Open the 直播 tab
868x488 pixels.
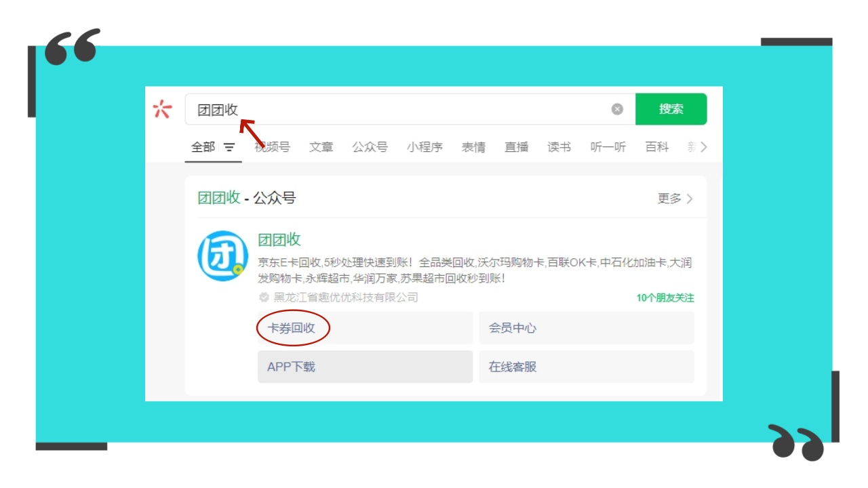pyautogui.click(x=516, y=147)
